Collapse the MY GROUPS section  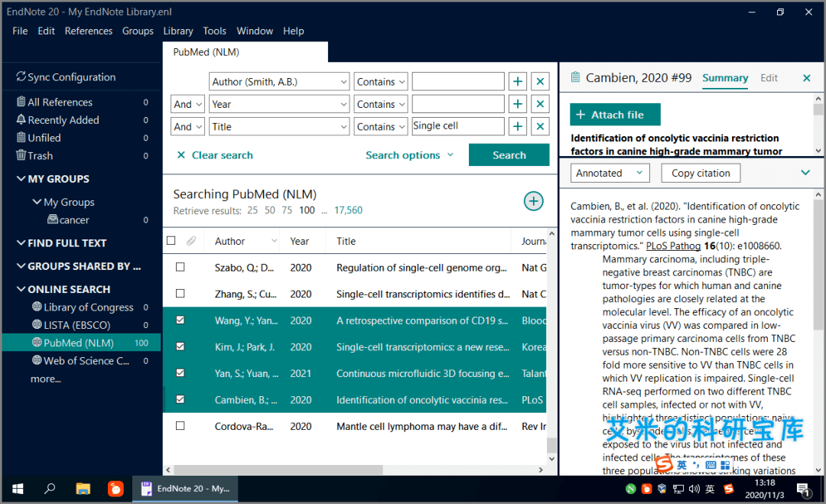(x=21, y=178)
